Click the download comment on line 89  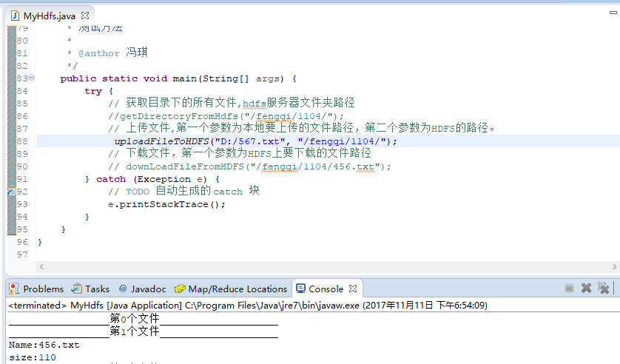240,153
